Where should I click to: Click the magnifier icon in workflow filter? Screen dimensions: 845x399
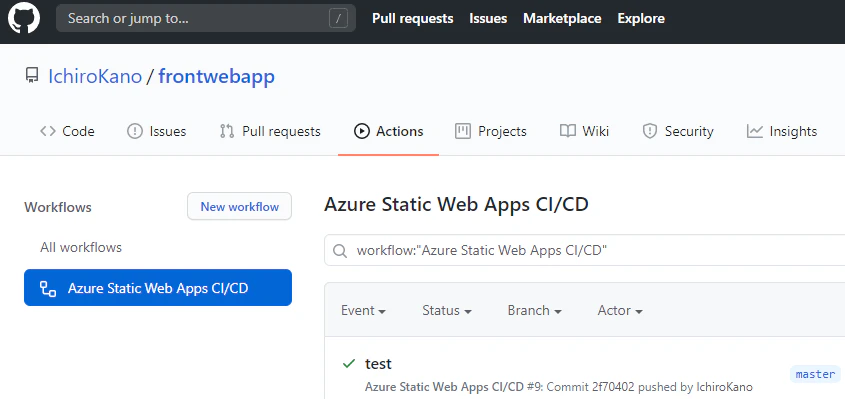[340, 251]
